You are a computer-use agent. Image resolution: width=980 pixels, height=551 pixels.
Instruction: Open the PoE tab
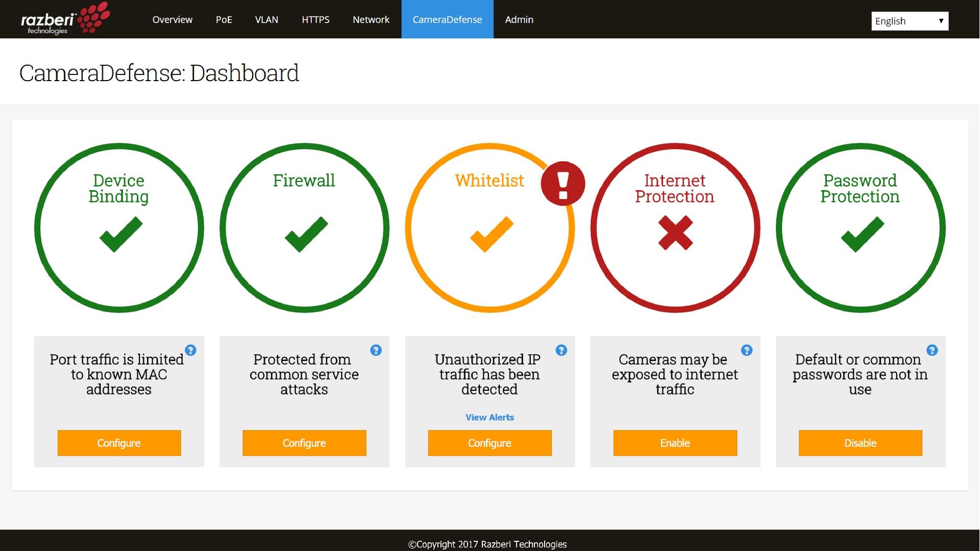[224, 19]
